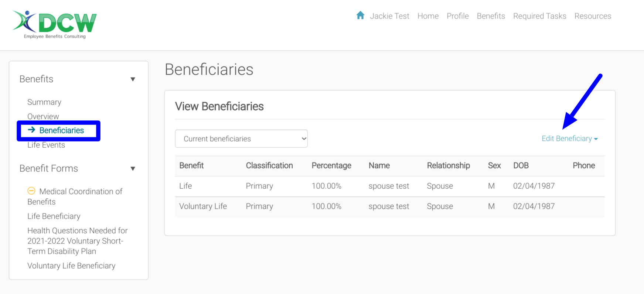Image resolution: width=644 pixels, height=294 pixels.
Task: Go to Required Tasks in the top navigation
Action: 539,16
